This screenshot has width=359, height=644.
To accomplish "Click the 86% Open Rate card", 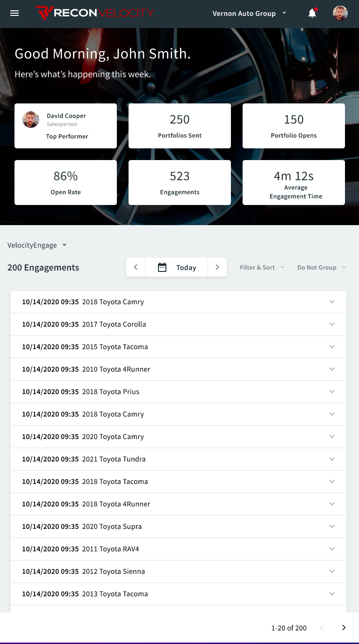I will click(x=65, y=183).
